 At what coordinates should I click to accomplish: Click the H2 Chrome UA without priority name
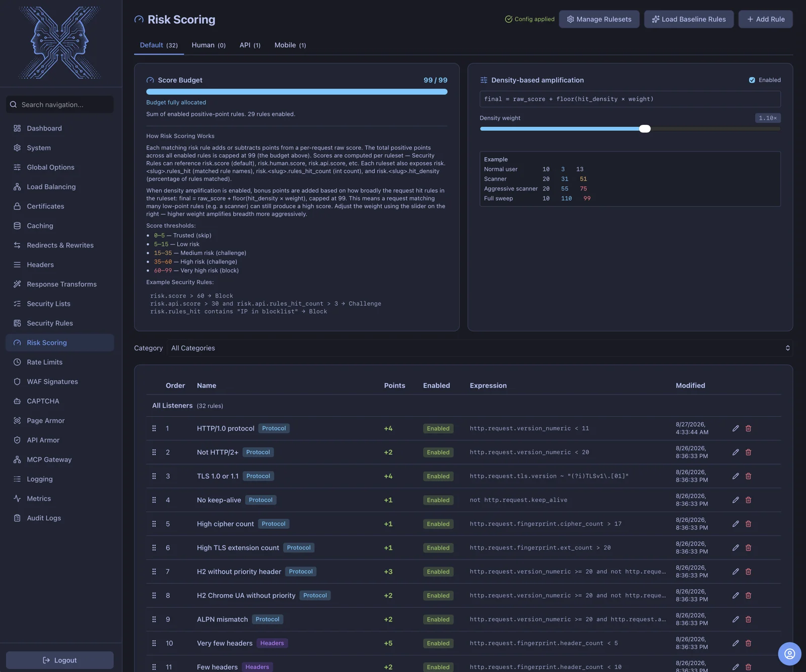(246, 595)
